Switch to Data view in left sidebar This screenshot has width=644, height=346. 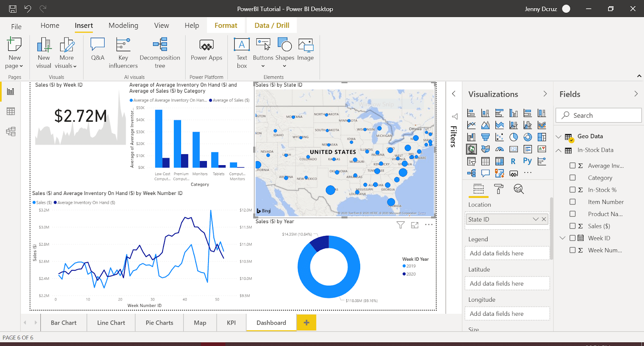(10, 111)
